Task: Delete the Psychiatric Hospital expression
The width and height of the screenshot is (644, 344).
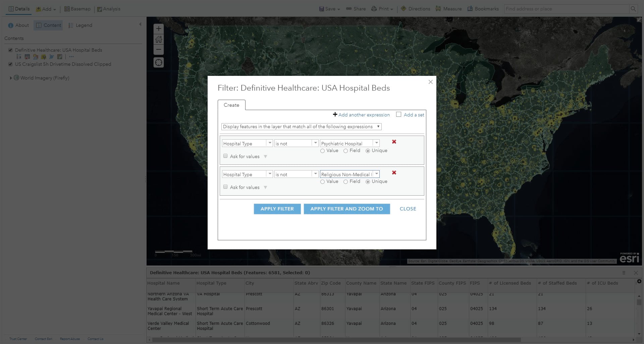Action: [x=394, y=142]
